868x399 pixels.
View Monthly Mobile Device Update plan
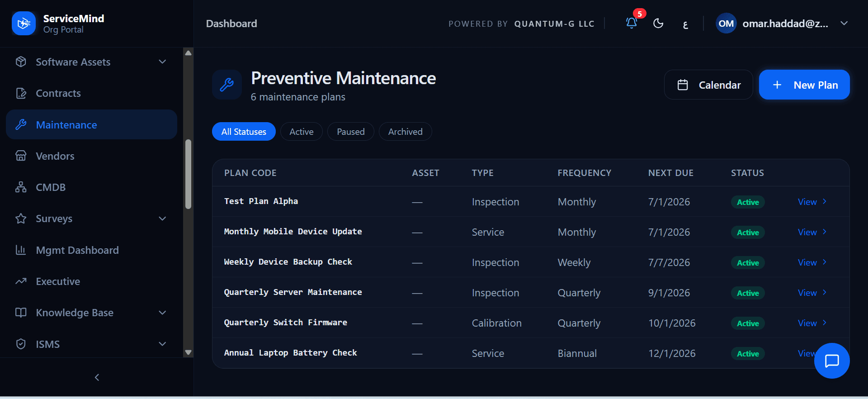pyautogui.click(x=812, y=232)
